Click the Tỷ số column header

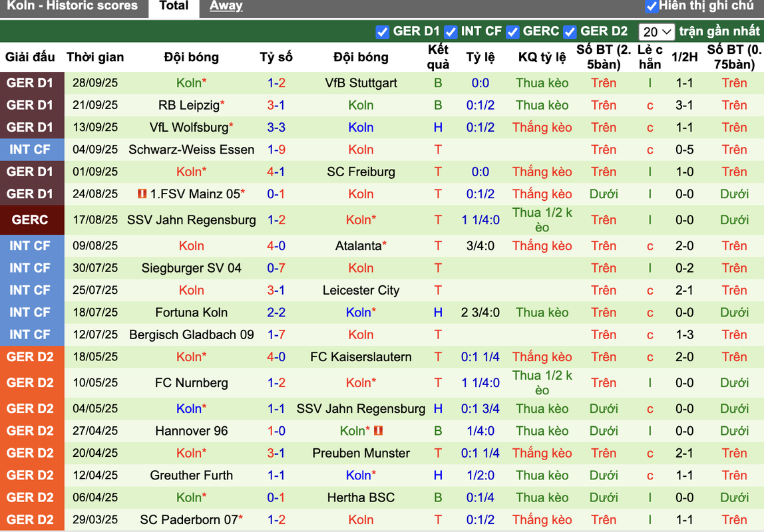pyautogui.click(x=276, y=57)
